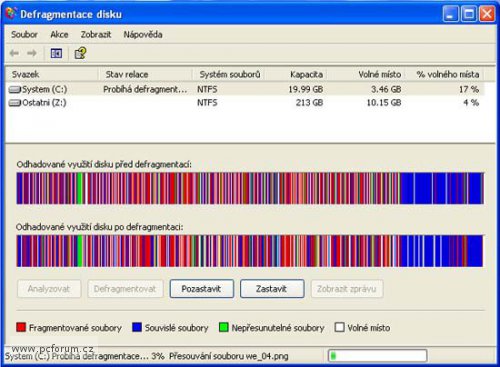
Task: Click the '4 %' free percentage value
Action: 471,103
